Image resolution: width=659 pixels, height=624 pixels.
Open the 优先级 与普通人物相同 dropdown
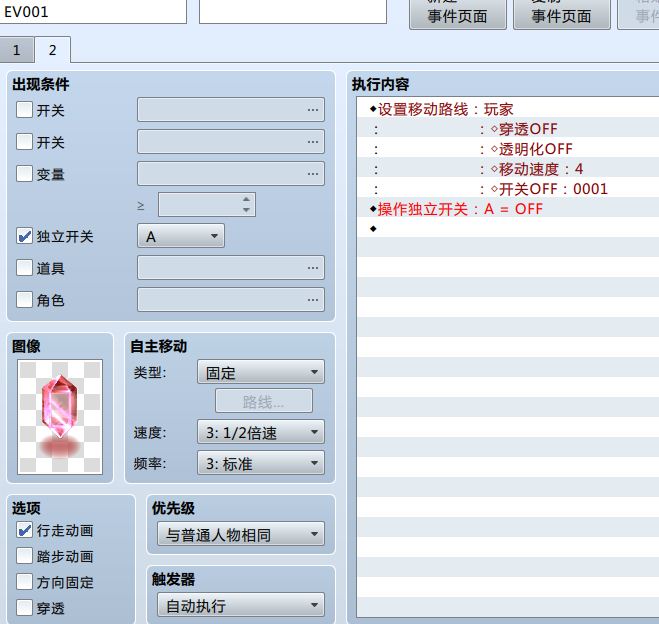point(241,534)
